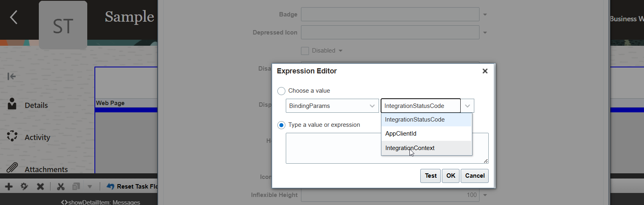Screen dimensions: 644x205
Task: Open the Badge field dropdown arrow
Action: 485,14
